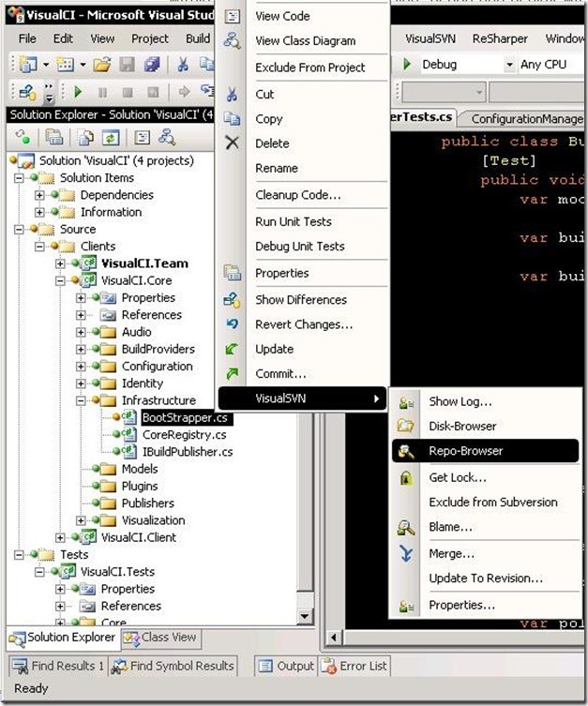Click the Delete X icon in context menu
Screen dimensions: 588x706
232,143
